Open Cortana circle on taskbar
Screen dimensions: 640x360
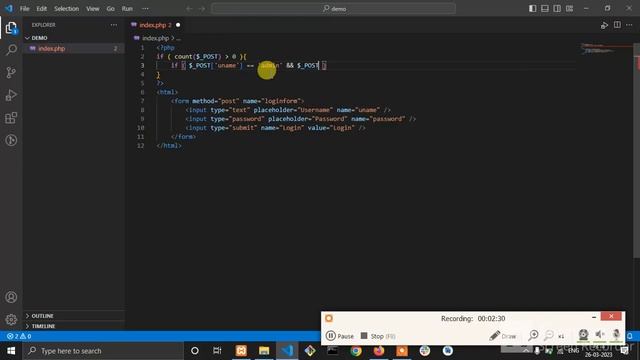(195, 351)
